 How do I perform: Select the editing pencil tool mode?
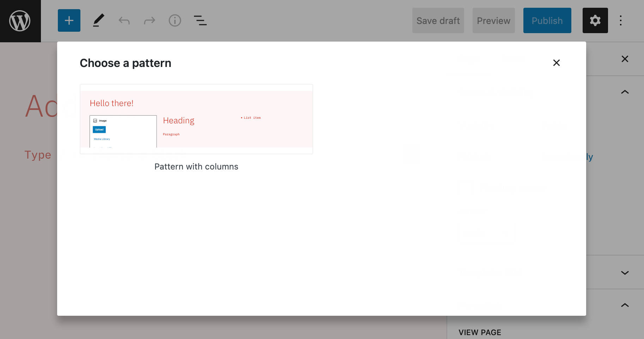point(98,20)
